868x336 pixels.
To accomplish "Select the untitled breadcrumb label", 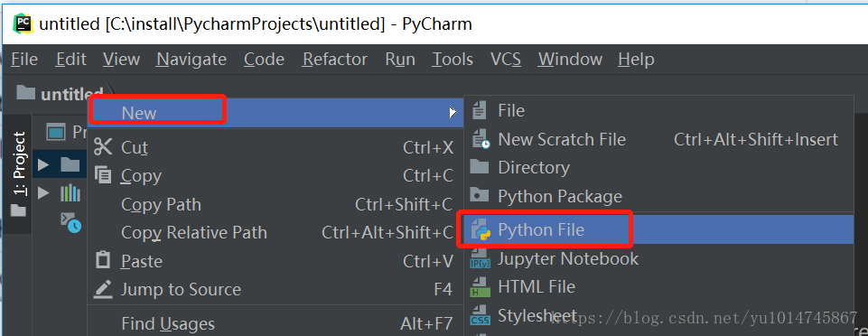I will [72, 94].
